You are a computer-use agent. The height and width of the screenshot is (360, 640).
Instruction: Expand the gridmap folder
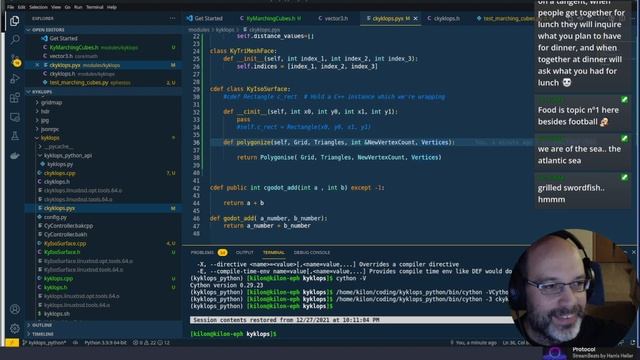tap(51, 102)
